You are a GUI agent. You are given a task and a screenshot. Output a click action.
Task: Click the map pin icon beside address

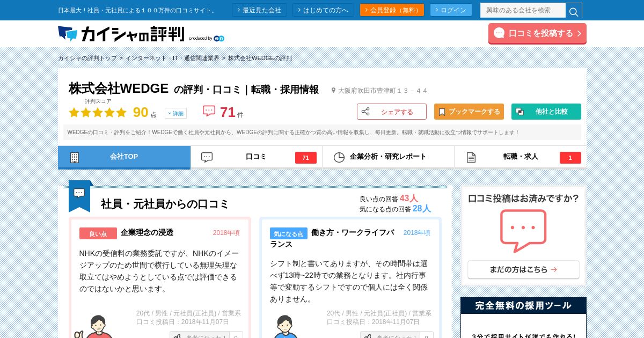point(333,91)
